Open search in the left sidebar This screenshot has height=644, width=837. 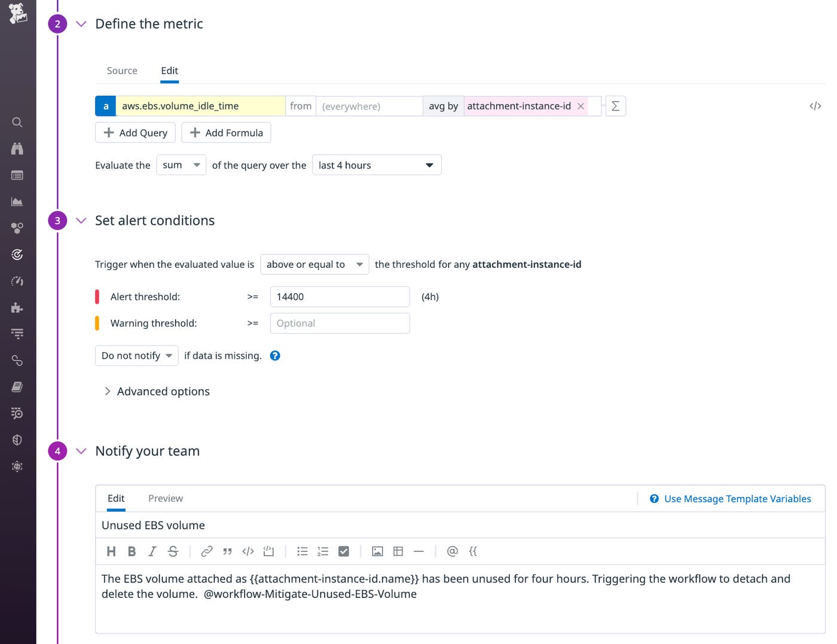(x=17, y=122)
